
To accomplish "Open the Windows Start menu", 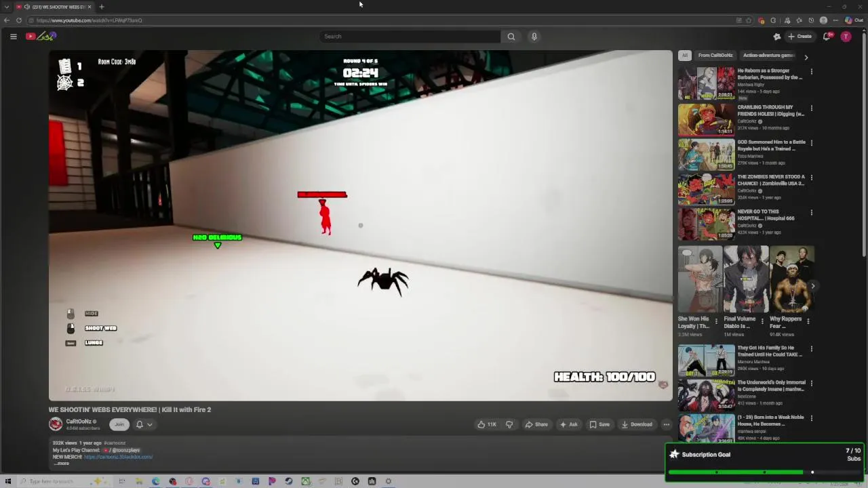I will [8, 481].
